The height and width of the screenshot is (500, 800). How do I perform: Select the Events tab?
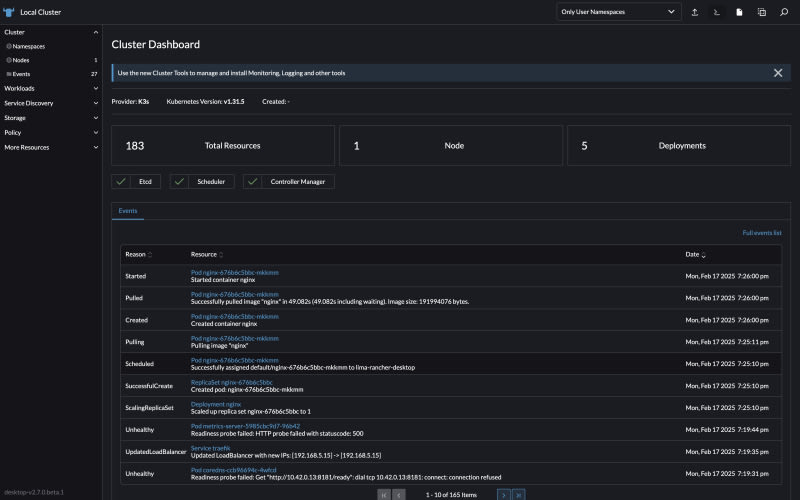click(128, 211)
